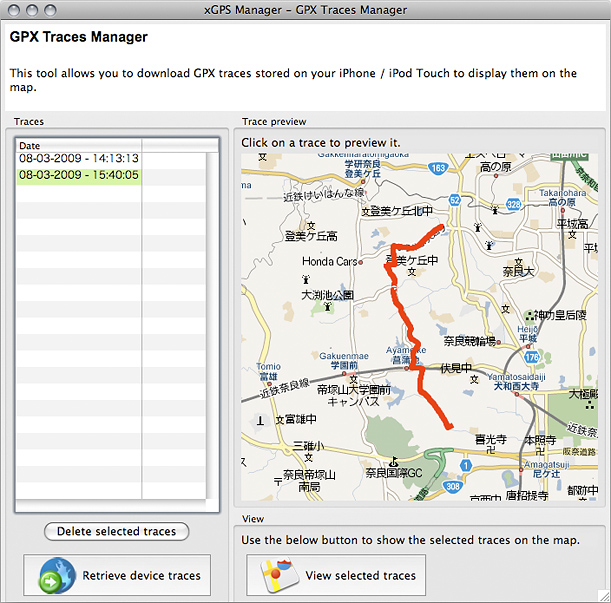Click the window zoom button in title bar

(50, 10)
